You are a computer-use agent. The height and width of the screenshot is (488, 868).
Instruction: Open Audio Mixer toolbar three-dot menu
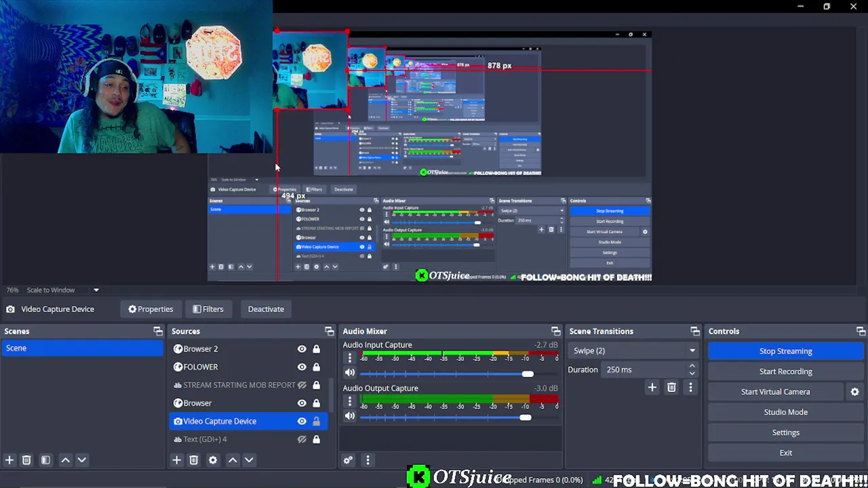368,460
